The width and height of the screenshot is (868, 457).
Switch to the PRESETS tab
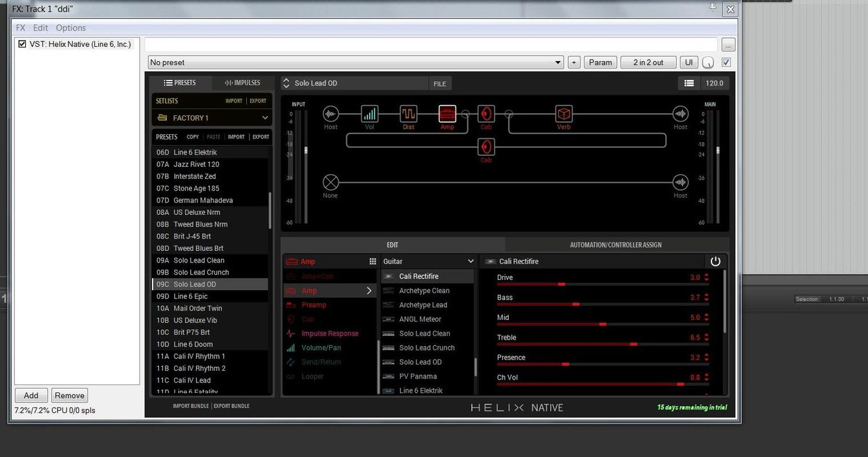pyautogui.click(x=180, y=83)
